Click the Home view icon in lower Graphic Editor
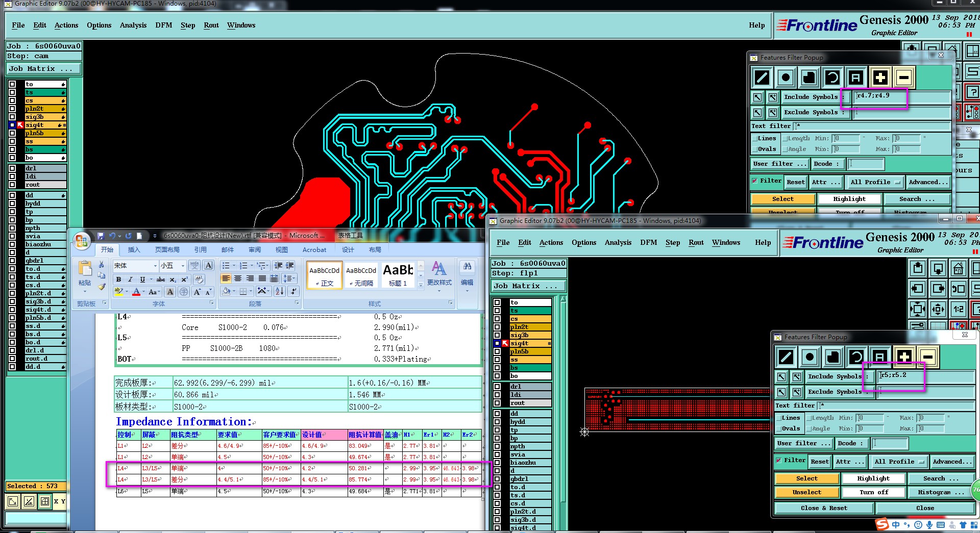This screenshot has width=980, height=533. [958, 268]
